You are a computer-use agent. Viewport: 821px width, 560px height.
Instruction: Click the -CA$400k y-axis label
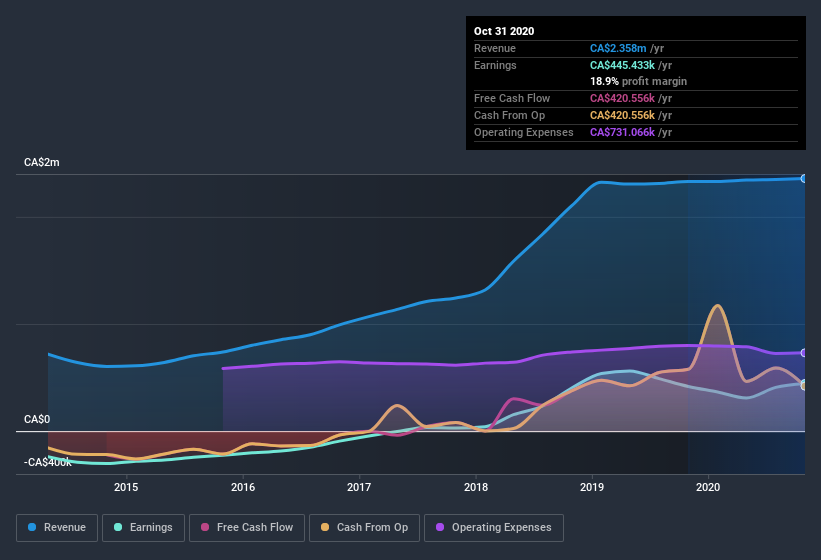coord(48,462)
